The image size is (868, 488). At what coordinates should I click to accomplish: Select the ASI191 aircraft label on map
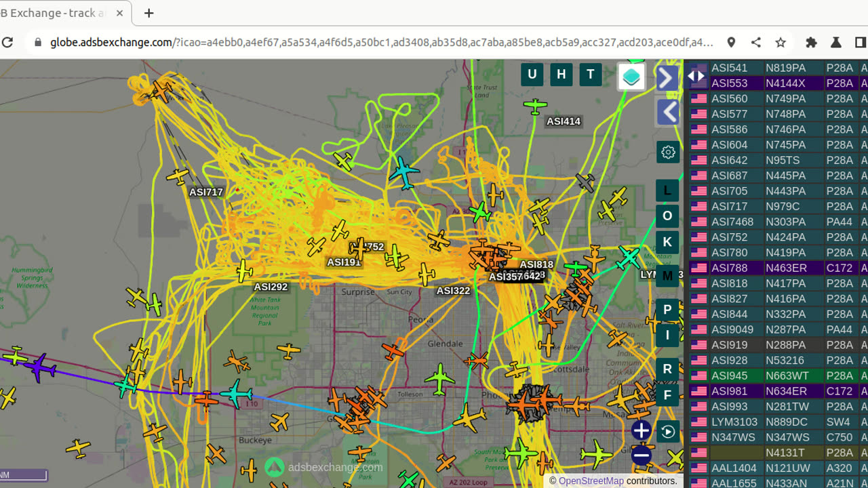click(x=344, y=262)
